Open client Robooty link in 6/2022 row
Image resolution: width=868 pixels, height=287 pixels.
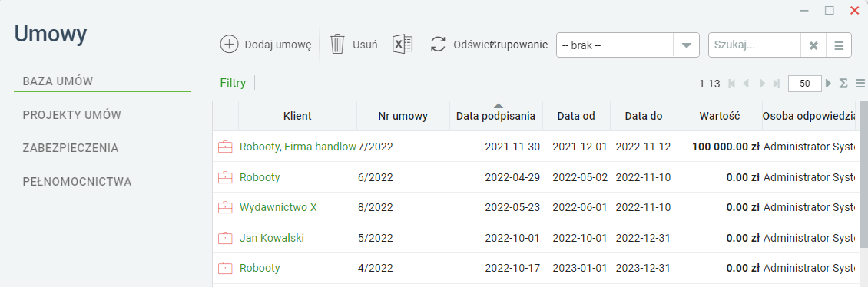[260, 177]
